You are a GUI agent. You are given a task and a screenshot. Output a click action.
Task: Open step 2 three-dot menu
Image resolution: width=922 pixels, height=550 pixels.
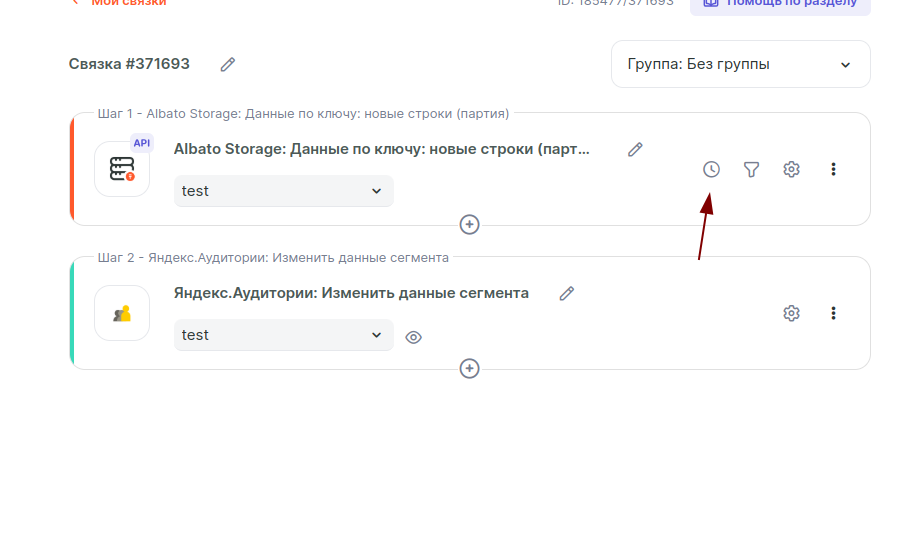tap(833, 313)
